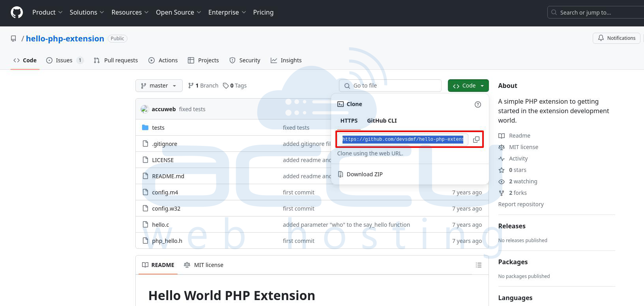Click the tag icon beside 0 Tags
The width and height of the screenshot is (644, 306).
click(x=226, y=86)
